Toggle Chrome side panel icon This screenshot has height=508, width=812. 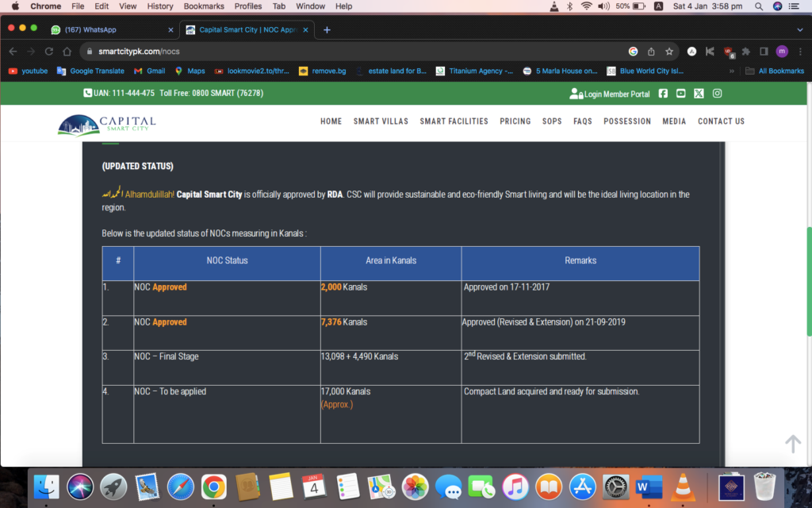[764, 52]
